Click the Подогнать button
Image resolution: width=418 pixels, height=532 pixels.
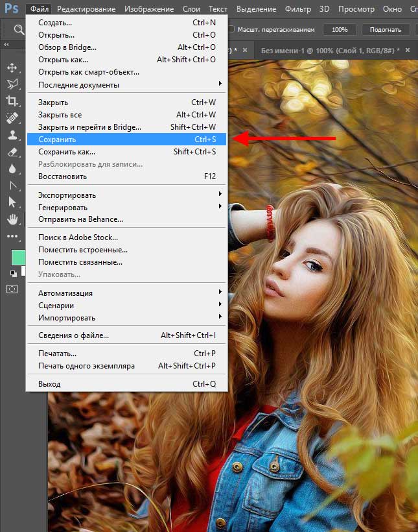click(x=386, y=29)
